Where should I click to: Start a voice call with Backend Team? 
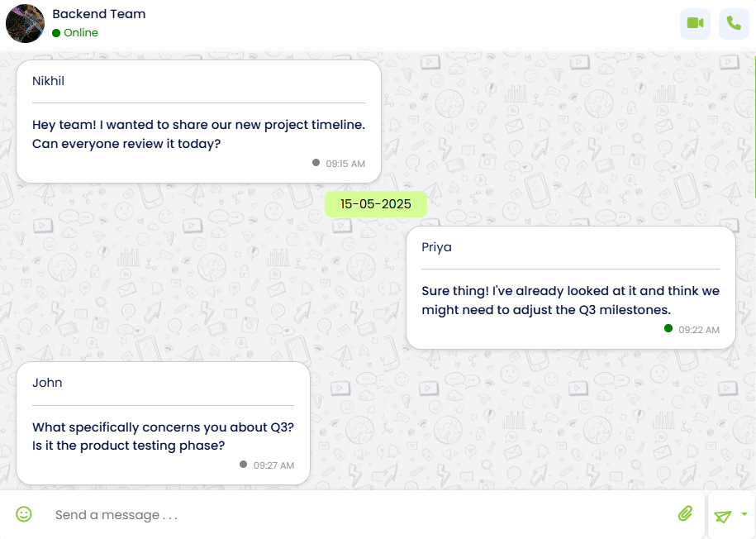tap(734, 23)
